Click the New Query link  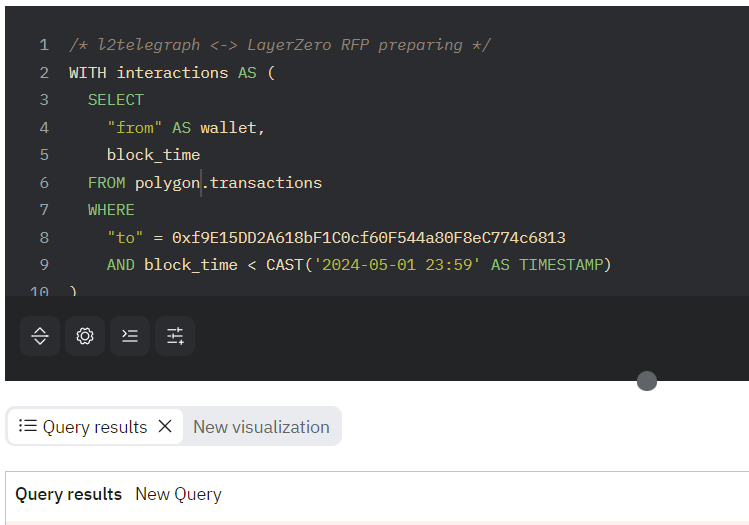click(x=178, y=494)
